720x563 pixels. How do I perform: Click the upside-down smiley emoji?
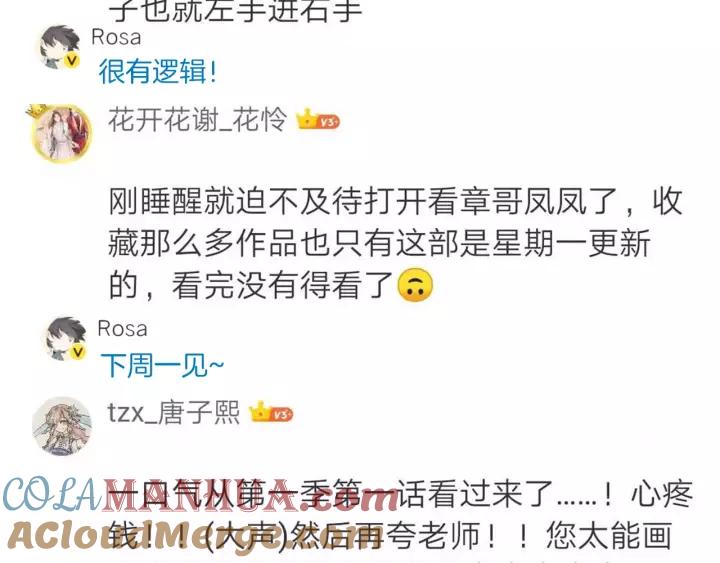click(x=415, y=285)
